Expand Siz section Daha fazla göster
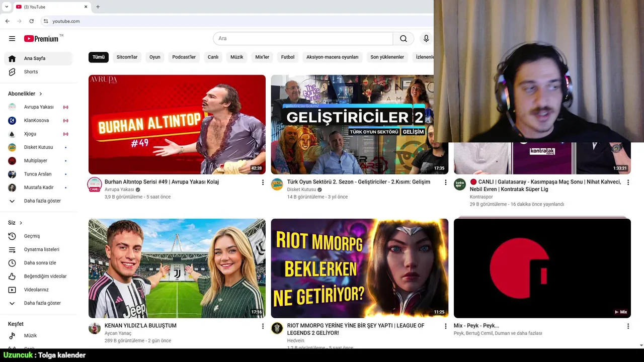Viewport: 644px width, 362px height. pos(38,303)
